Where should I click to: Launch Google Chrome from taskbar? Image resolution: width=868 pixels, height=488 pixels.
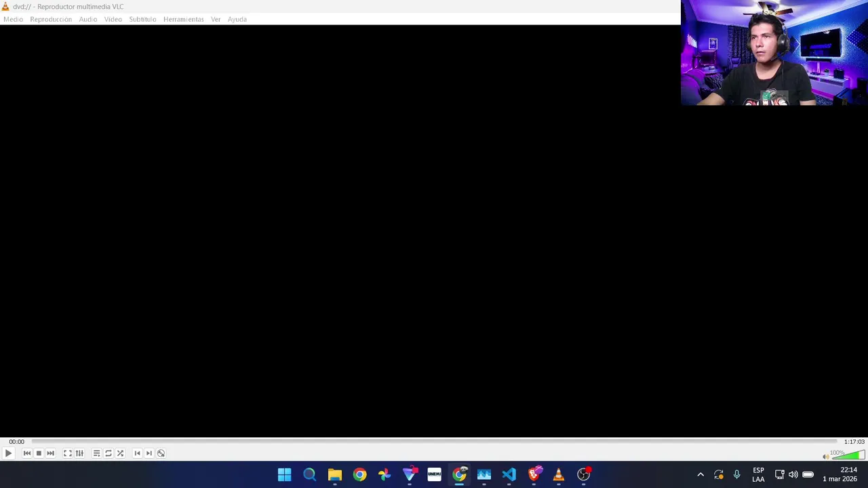pos(359,474)
